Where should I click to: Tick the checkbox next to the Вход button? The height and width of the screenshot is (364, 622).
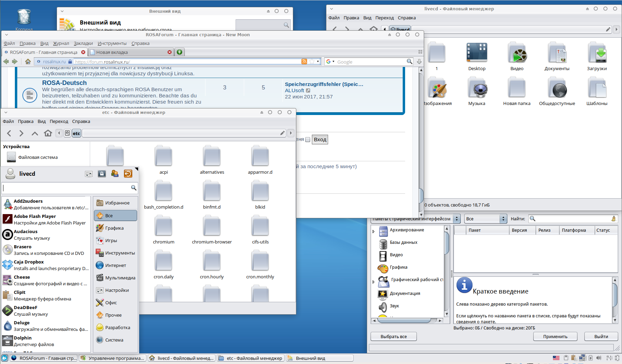pos(308,140)
